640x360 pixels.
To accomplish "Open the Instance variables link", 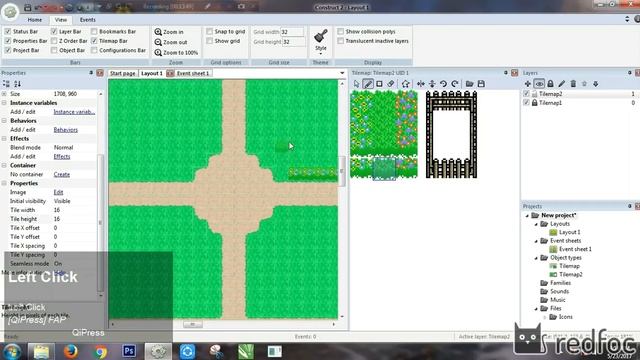I will point(74,112).
